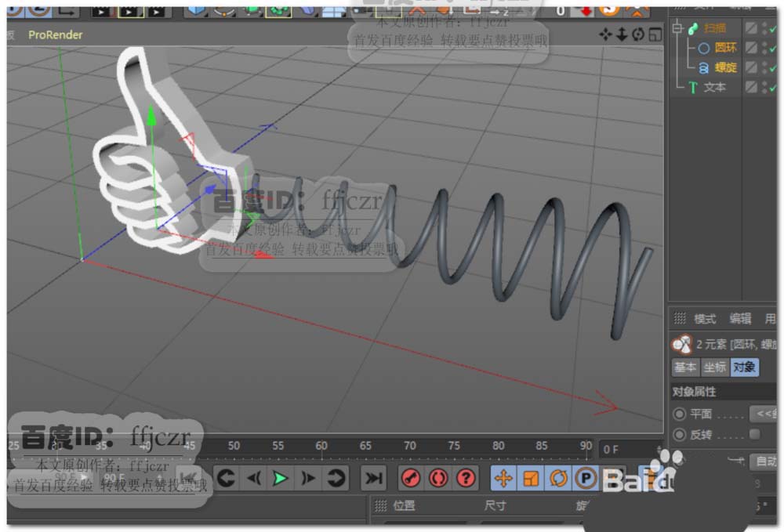Click the go to next keyframe button
The height and width of the screenshot is (532, 784).
click(336, 478)
